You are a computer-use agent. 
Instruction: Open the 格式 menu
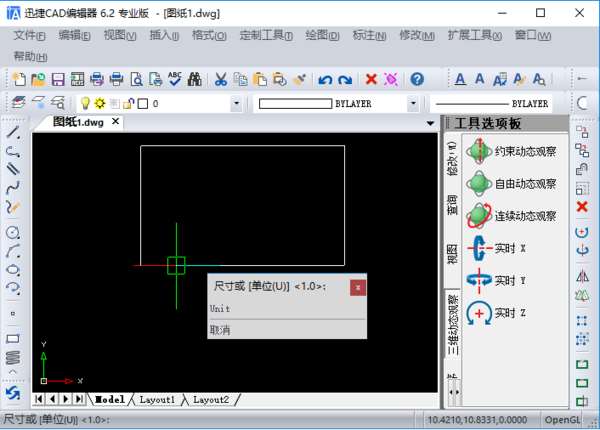[209, 36]
